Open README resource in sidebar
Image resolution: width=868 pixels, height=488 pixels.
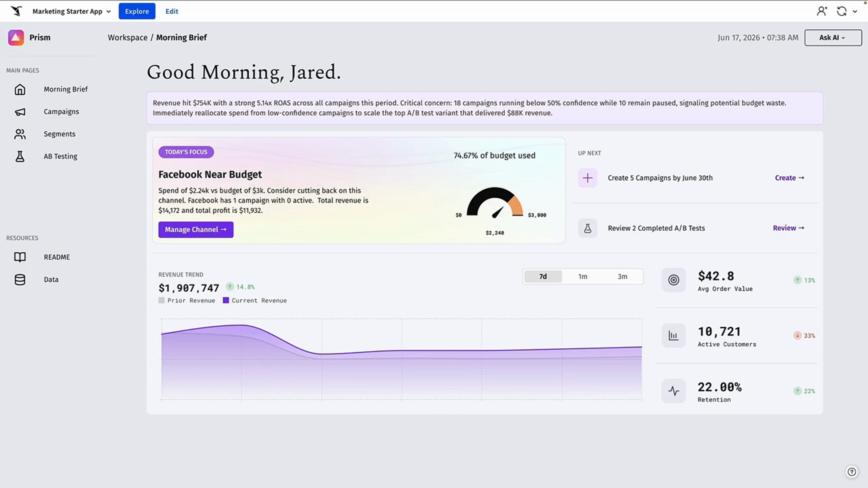(57, 257)
